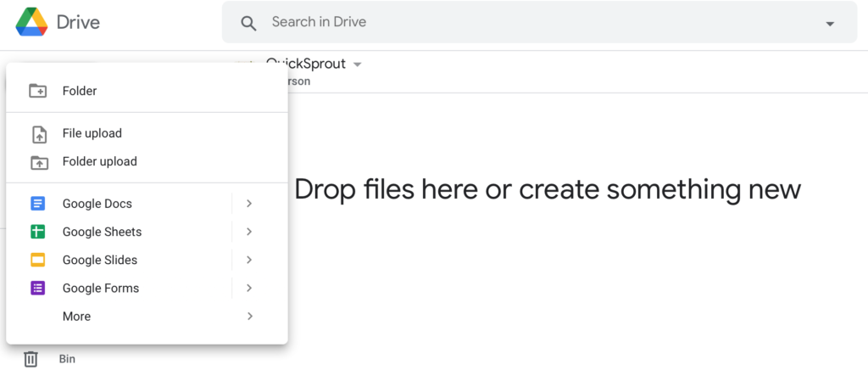868x376 pixels.
Task: Click the Google Sheets icon
Action: tap(37, 232)
